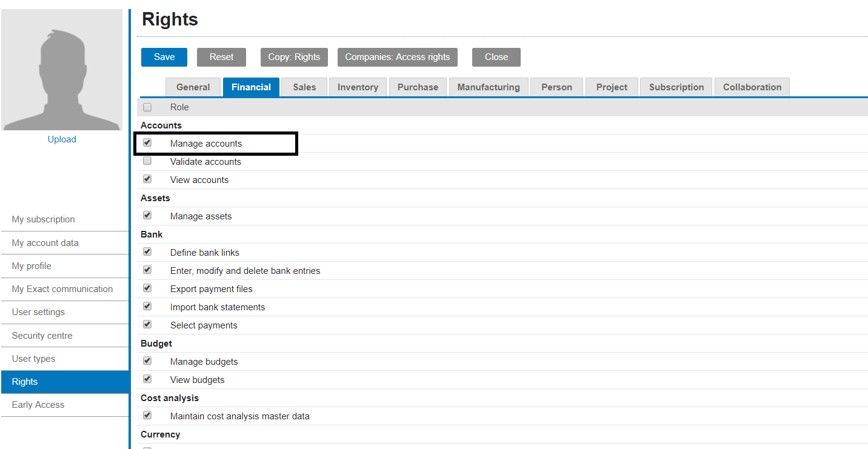The image size is (868, 449).
Task: Uncheck the Manage accounts permission
Action: (147, 142)
